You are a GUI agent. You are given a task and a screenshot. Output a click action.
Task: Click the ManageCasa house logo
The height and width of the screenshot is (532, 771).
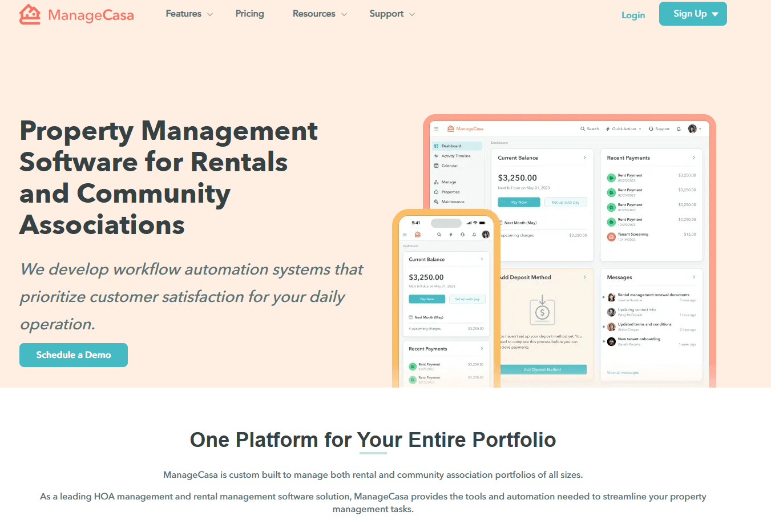click(31, 14)
